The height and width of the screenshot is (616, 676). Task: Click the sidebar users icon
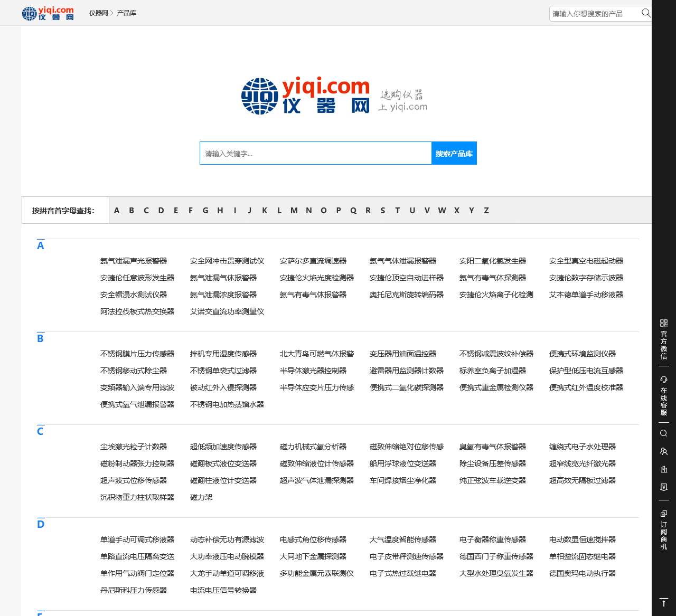coord(664,451)
